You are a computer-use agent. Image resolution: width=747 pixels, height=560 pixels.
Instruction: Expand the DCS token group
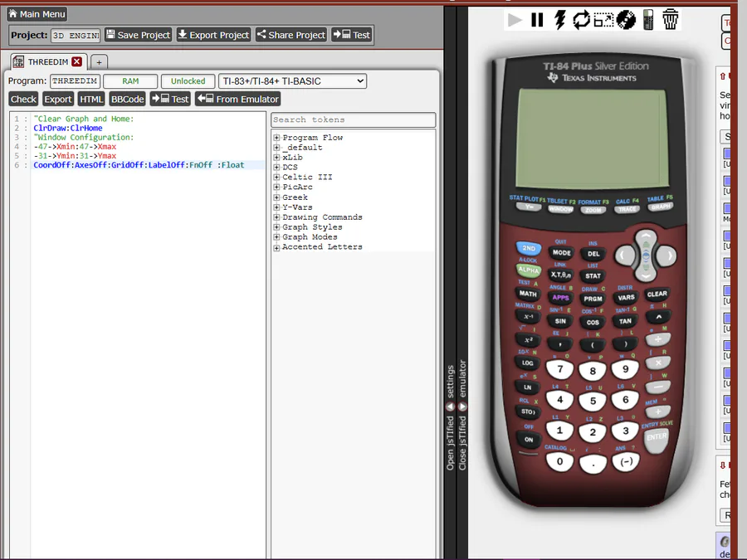(x=276, y=168)
